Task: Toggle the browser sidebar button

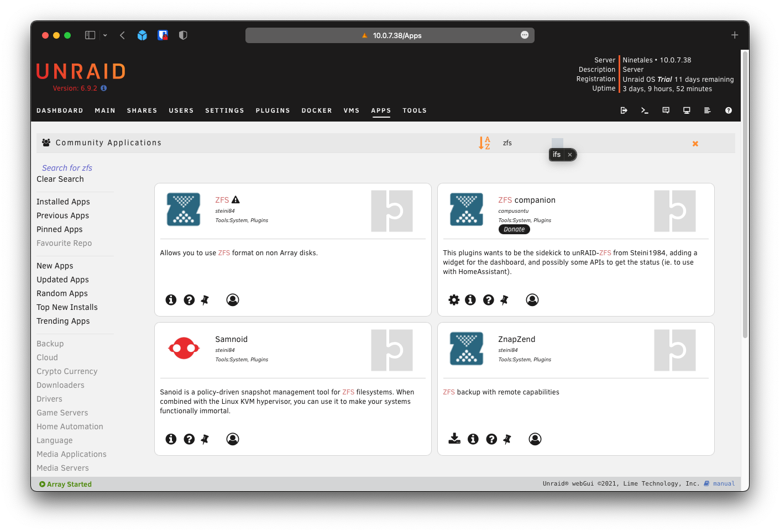Action: click(90, 35)
